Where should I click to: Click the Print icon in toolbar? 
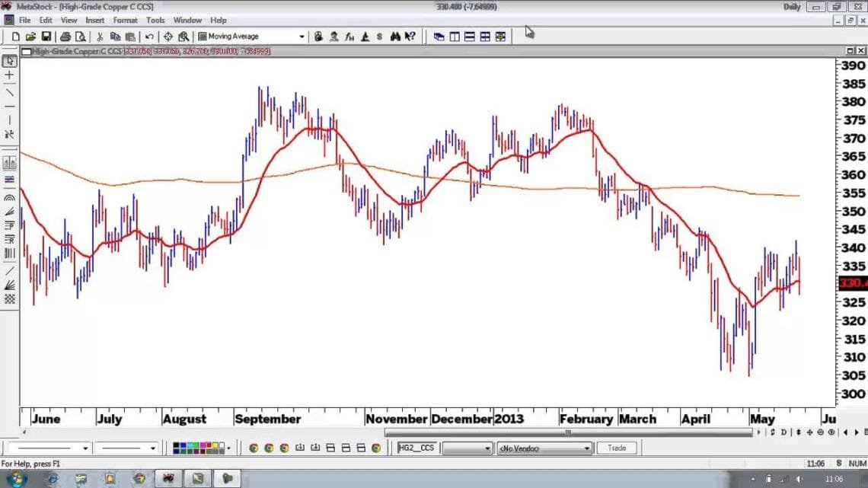click(65, 37)
